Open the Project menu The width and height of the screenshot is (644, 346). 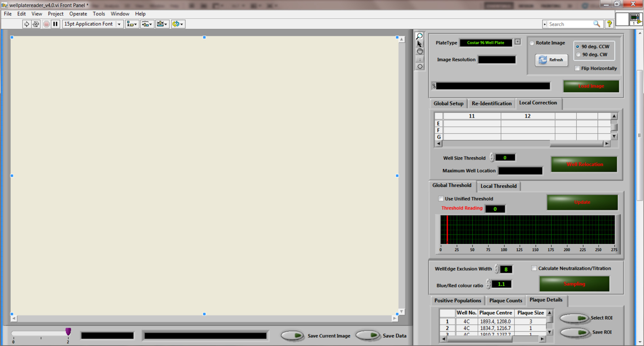(56, 14)
